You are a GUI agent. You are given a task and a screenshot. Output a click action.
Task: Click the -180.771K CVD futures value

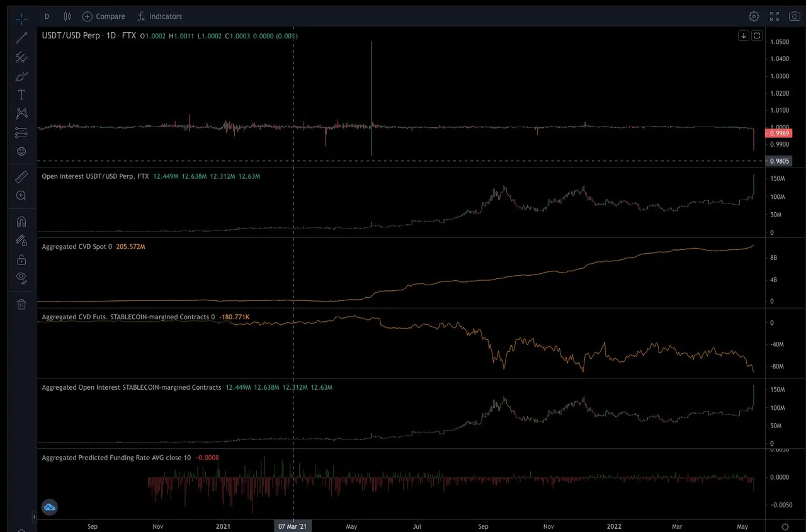pos(234,317)
